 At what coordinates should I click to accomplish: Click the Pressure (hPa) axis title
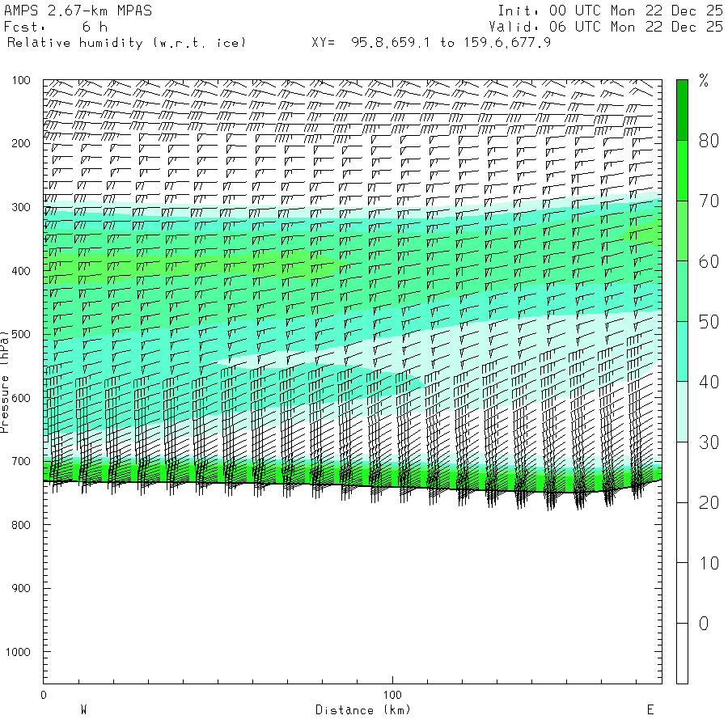coord(5,380)
